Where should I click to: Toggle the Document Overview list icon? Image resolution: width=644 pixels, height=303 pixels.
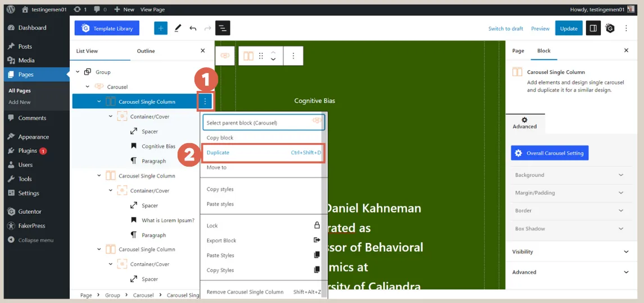pos(223,28)
